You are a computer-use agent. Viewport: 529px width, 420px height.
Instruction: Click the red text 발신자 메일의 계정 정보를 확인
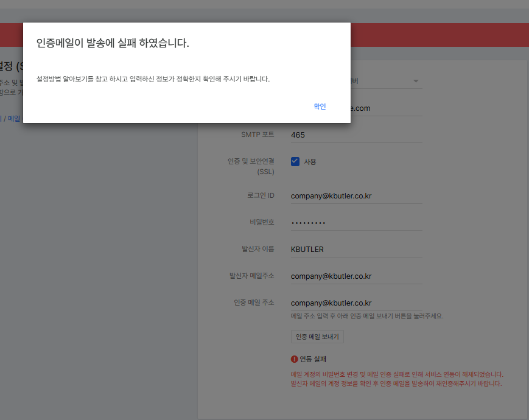396,383
